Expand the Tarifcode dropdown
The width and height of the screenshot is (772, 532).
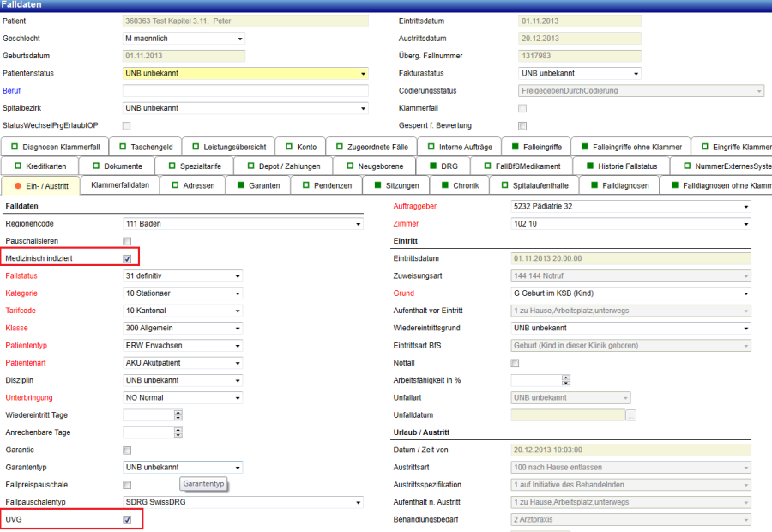183,311
